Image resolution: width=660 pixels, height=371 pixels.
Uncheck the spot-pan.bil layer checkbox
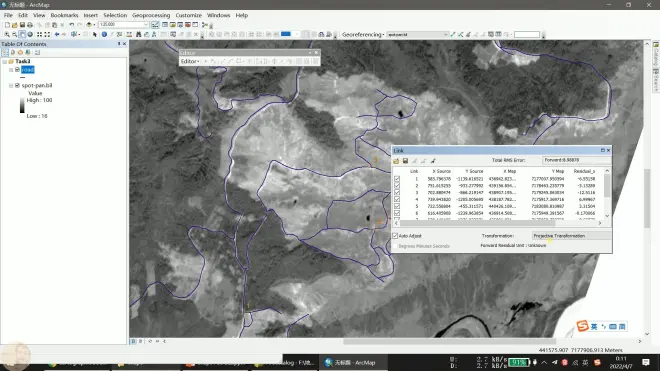pos(17,85)
